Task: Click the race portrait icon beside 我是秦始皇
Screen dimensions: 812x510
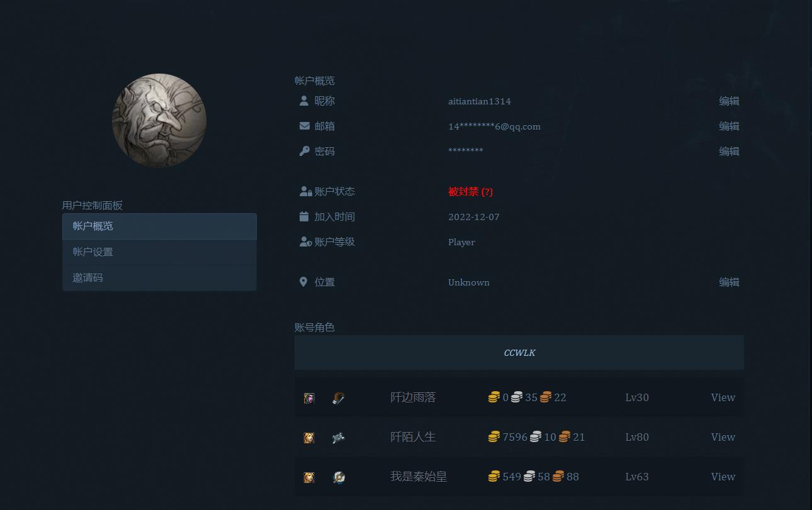Action: tap(309, 477)
